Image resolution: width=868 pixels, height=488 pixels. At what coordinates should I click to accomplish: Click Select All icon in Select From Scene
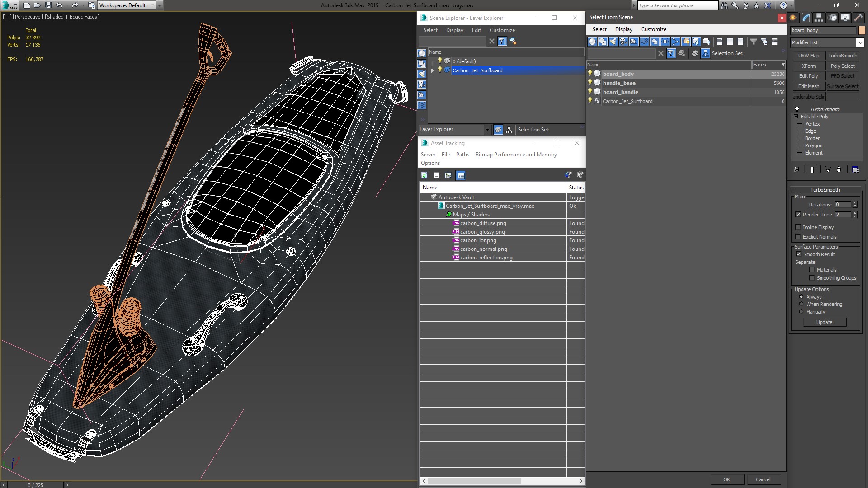click(x=720, y=42)
